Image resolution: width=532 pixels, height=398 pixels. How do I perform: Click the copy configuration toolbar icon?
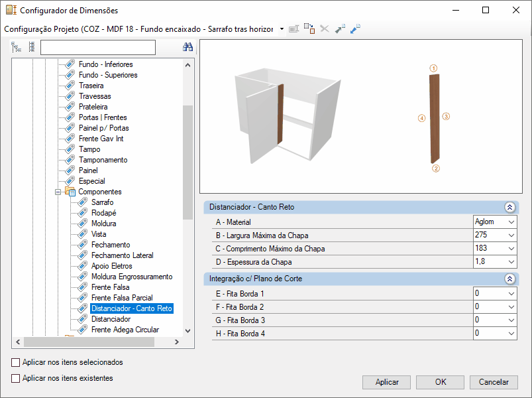point(309,29)
